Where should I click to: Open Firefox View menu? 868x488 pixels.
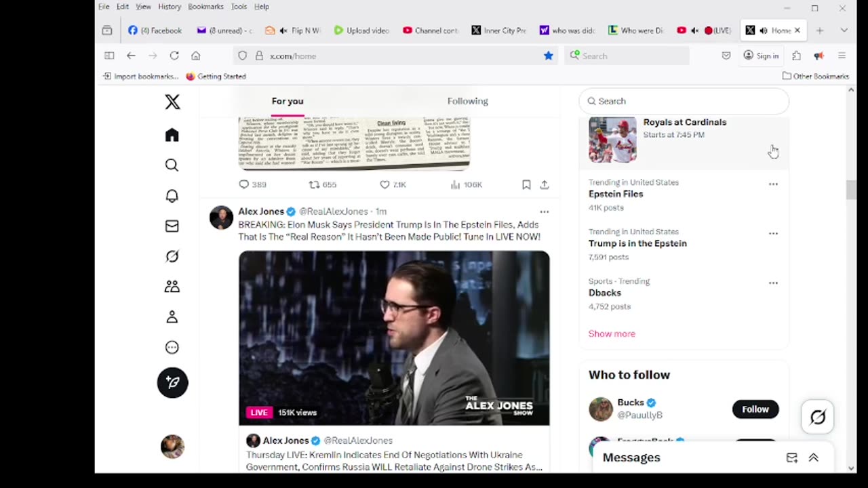143,7
